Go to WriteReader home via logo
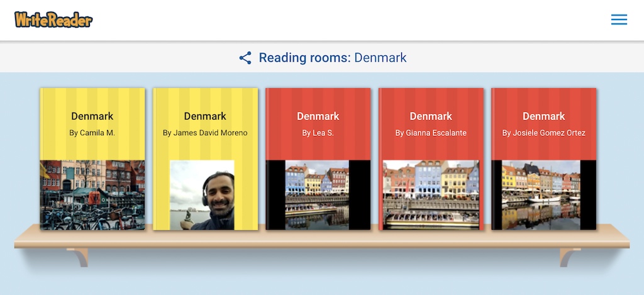 (x=53, y=19)
